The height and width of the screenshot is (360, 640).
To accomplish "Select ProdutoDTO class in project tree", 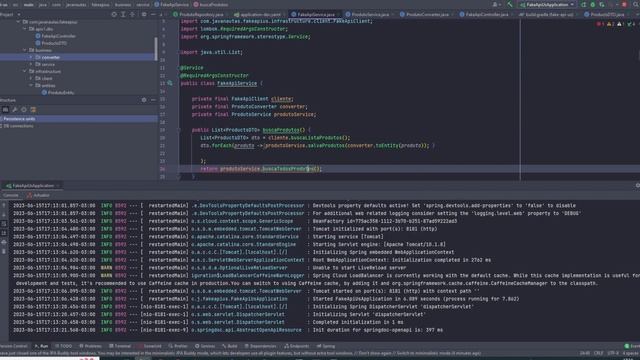I will click(x=51, y=43).
